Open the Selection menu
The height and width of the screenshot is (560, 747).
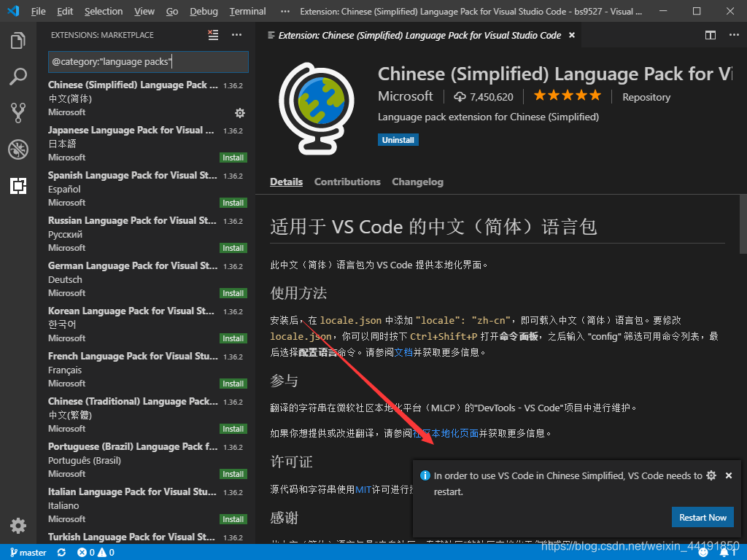104,11
